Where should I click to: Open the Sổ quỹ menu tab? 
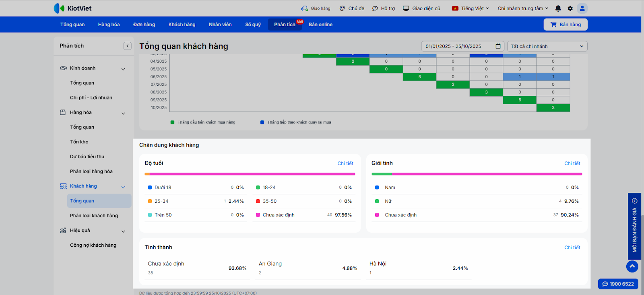(253, 25)
